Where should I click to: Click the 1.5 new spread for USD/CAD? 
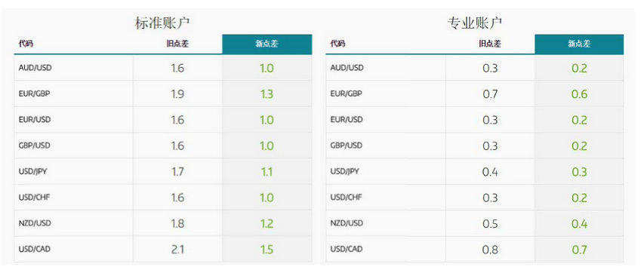pos(267,249)
